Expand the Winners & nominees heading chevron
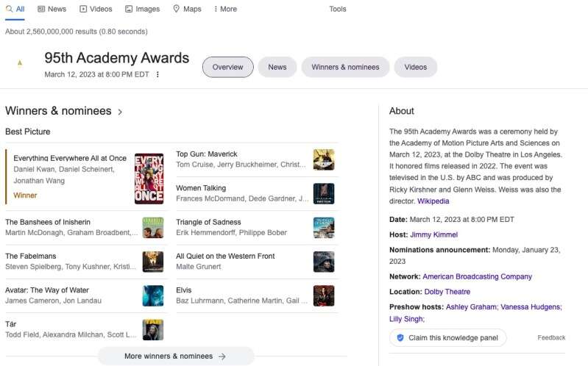This screenshot has width=588, height=366. [x=120, y=112]
